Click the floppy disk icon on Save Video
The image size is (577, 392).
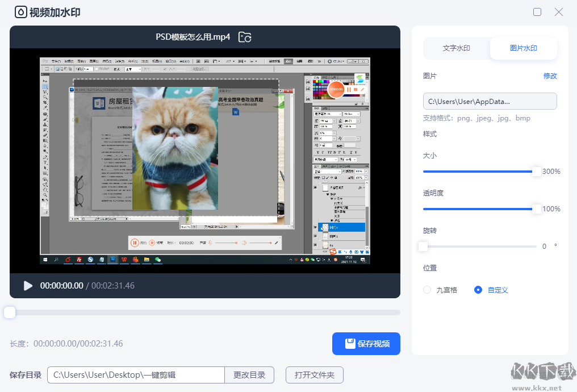pos(350,344)
